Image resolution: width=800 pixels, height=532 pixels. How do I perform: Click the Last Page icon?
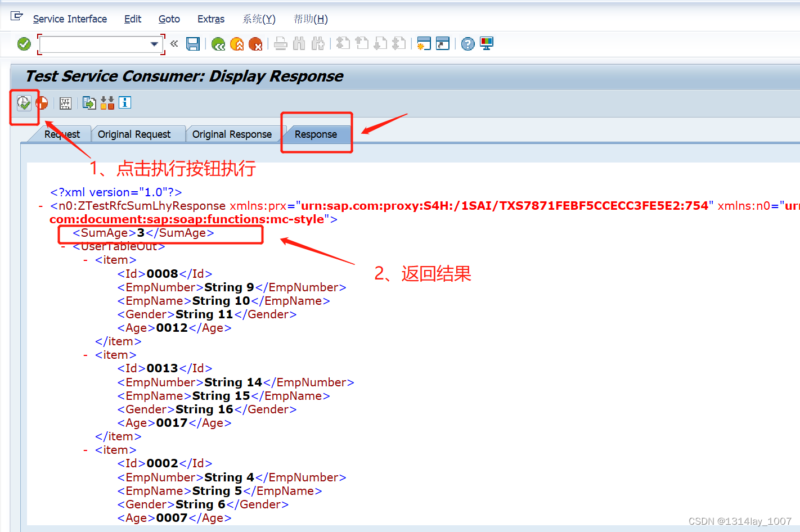click(x=399, y=44)
